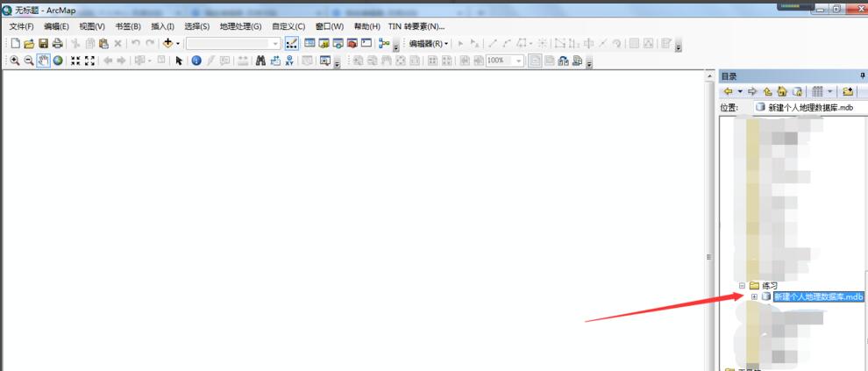Create a new map document
Viewport: 868px width, 371px height.
(x=16, y=43)
